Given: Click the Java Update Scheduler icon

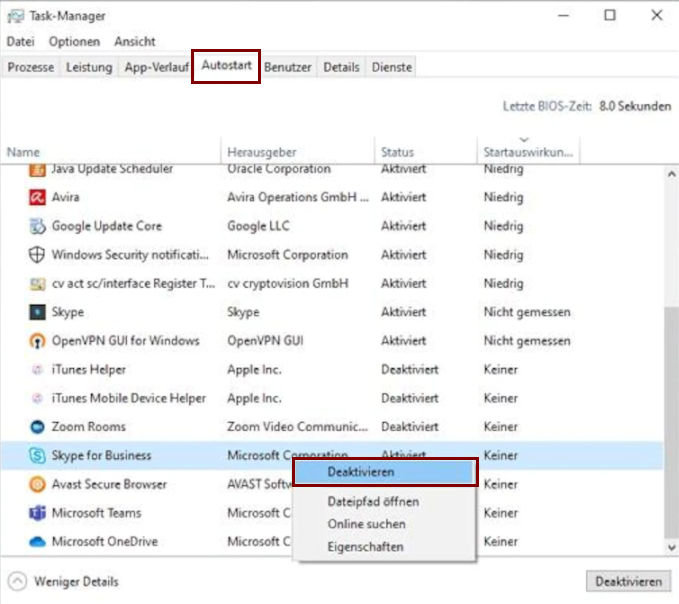Looking at the screenshot, I should [x=37, y=169].
